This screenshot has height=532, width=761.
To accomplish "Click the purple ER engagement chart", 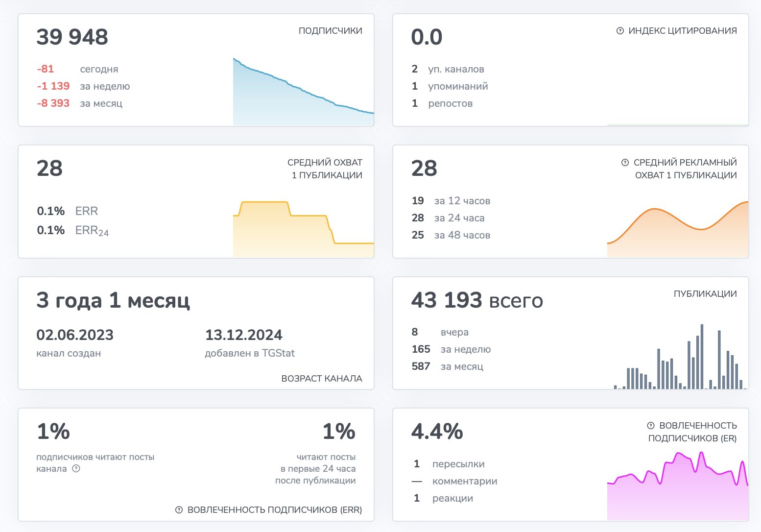I will coord(678,485).
